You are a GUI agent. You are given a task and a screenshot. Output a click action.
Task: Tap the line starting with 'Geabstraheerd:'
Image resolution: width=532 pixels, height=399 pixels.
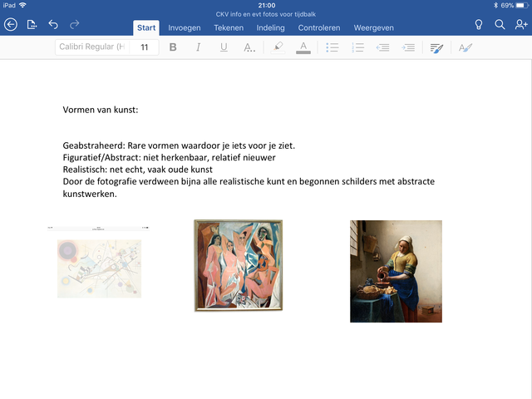[179, 145]
